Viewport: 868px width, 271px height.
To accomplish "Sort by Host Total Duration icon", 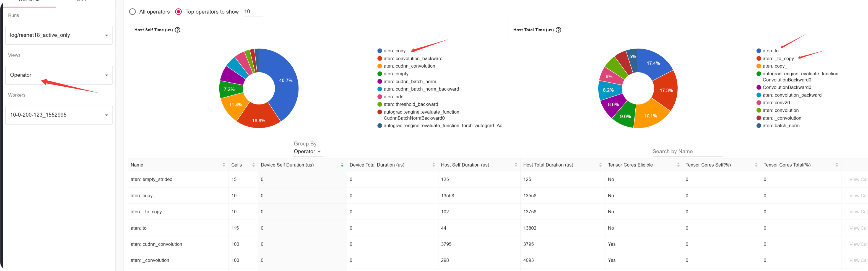I will [600, 165].
